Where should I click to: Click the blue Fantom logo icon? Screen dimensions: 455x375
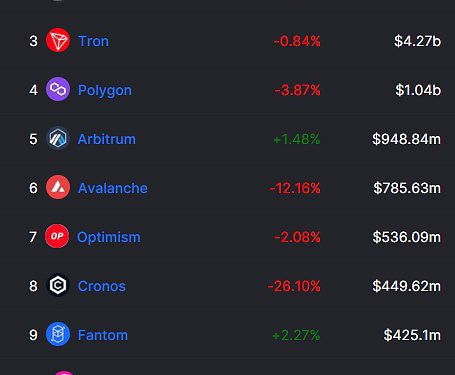tap(58, 334)
